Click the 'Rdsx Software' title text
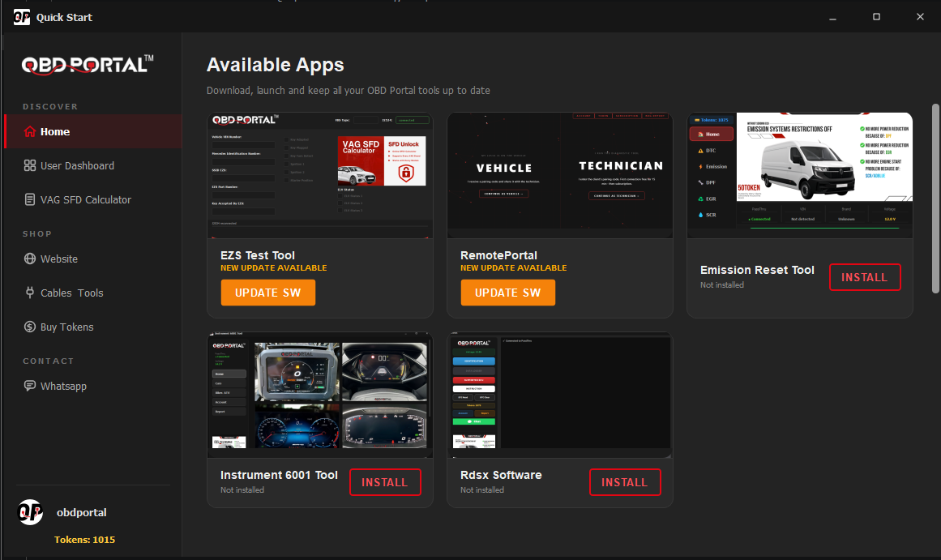 pos(501,475)
